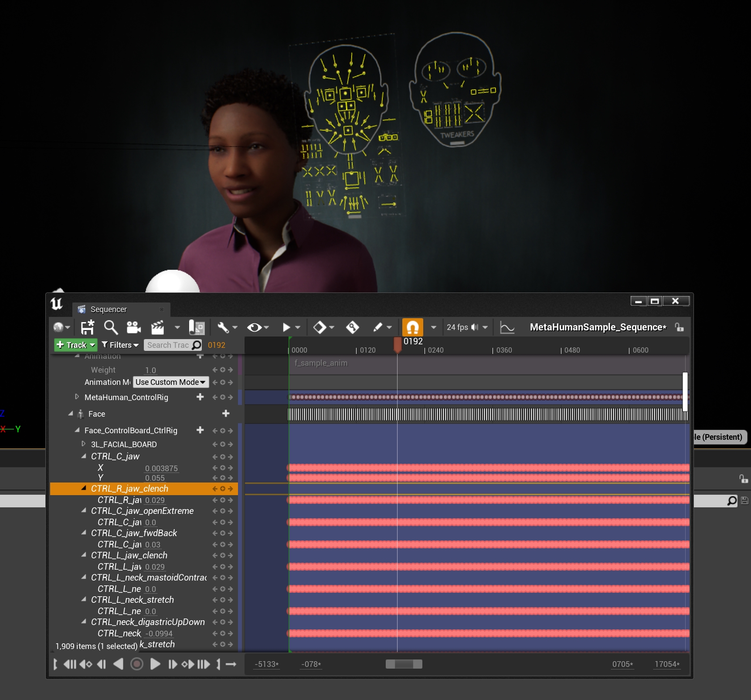Open the curve editor icon near sequence name

507,327
